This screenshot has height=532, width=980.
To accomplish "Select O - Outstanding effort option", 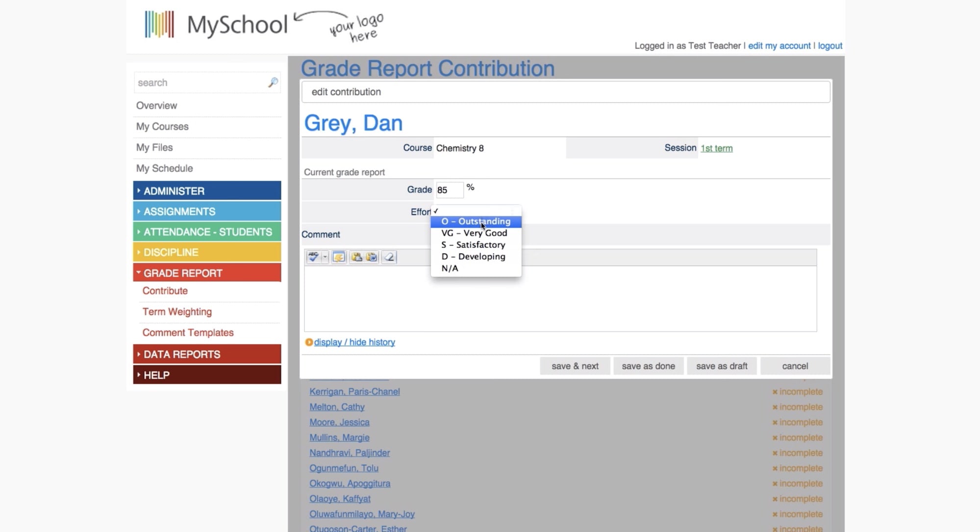I will point(476,221).
